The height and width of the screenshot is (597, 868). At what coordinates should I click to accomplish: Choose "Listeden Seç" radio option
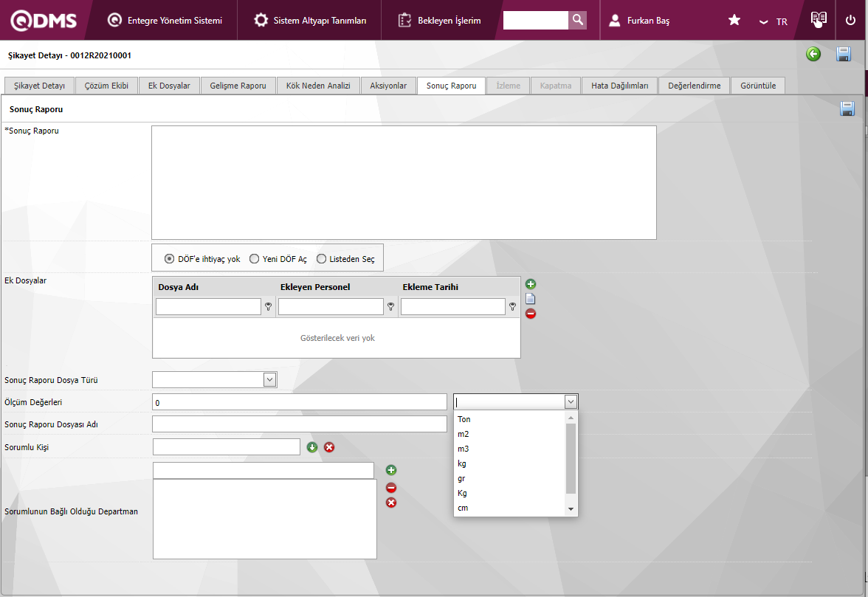[x=321, y=259]
